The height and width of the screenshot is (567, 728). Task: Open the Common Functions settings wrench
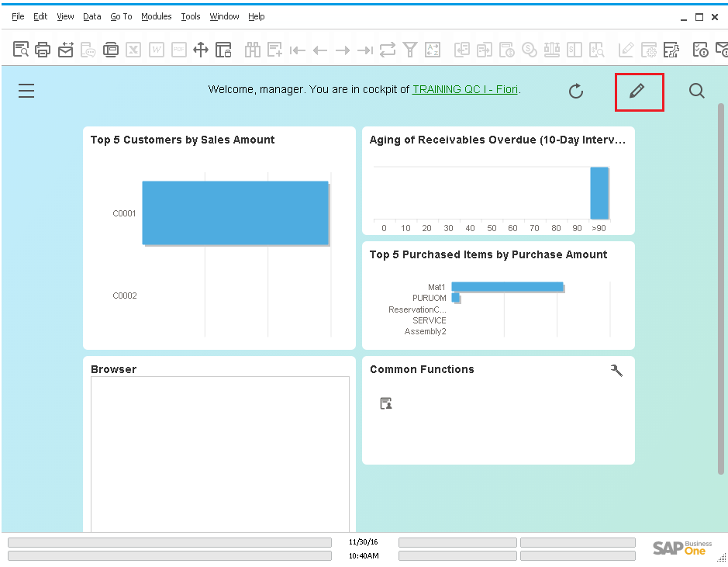tap(616, 371)
